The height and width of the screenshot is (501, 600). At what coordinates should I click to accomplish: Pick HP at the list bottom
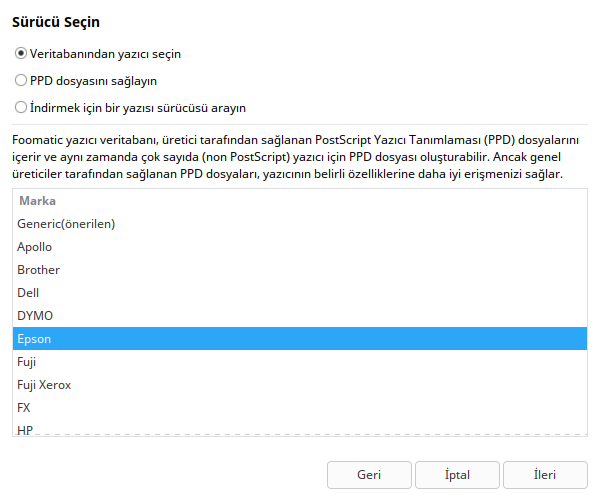pyautogui.click(x=24, y=429)
